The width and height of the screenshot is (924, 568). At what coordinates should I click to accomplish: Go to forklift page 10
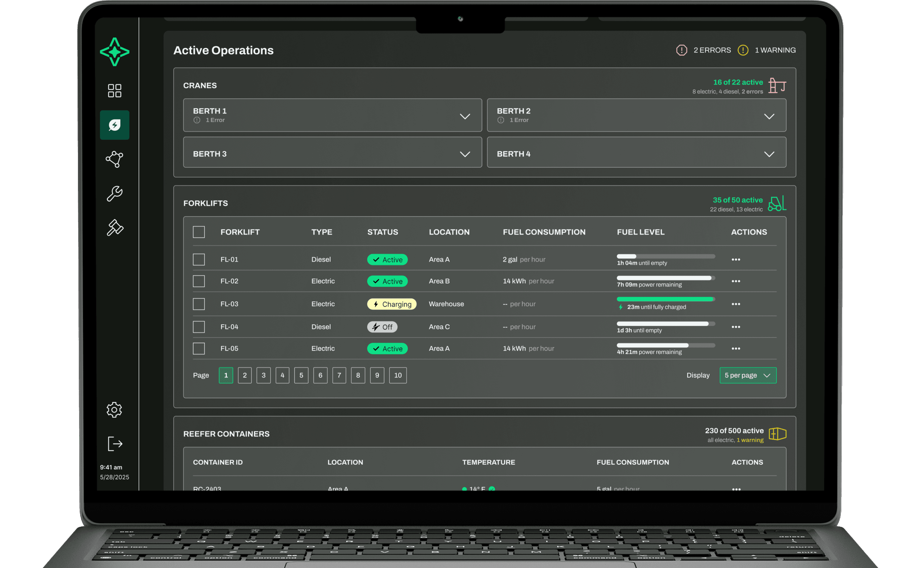(x=398, y=375)
